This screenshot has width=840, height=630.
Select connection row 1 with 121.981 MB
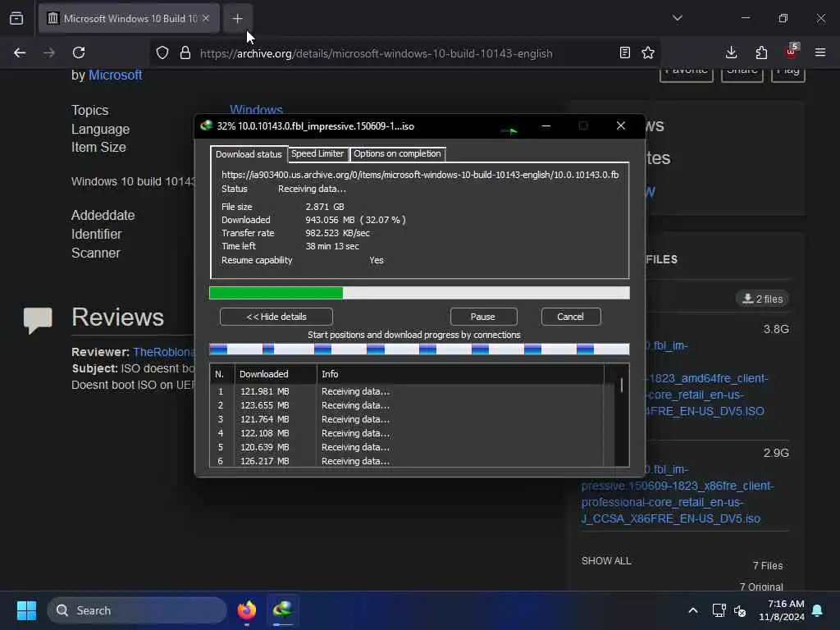pyautogui.click(x=407, y=391)
